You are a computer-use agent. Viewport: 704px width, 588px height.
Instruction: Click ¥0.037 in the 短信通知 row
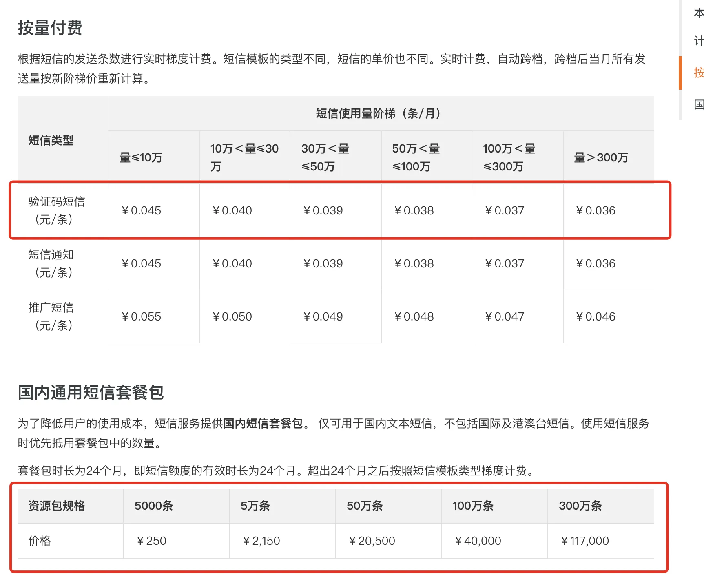click(x=504, y=263)
